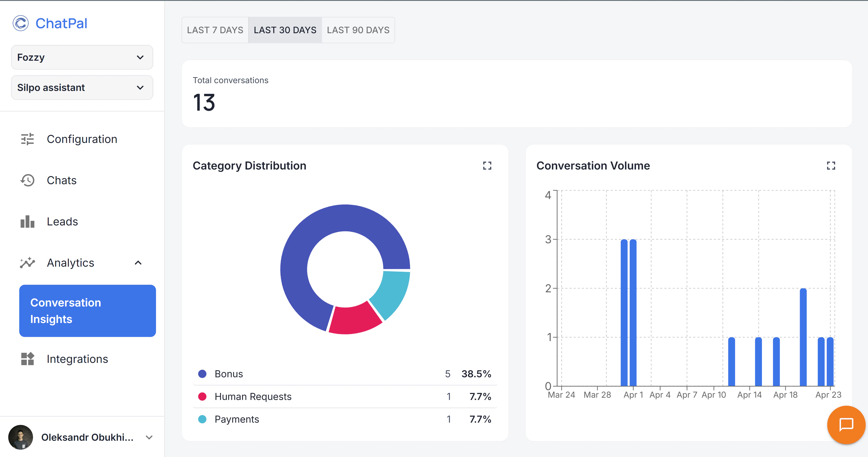868x457 pixels.
Task: Click the Total conversations label
Action: 230,80
